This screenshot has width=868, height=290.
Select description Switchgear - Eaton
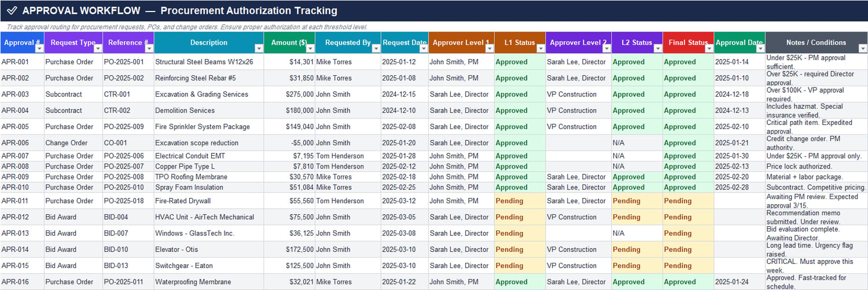coord(208,266)
